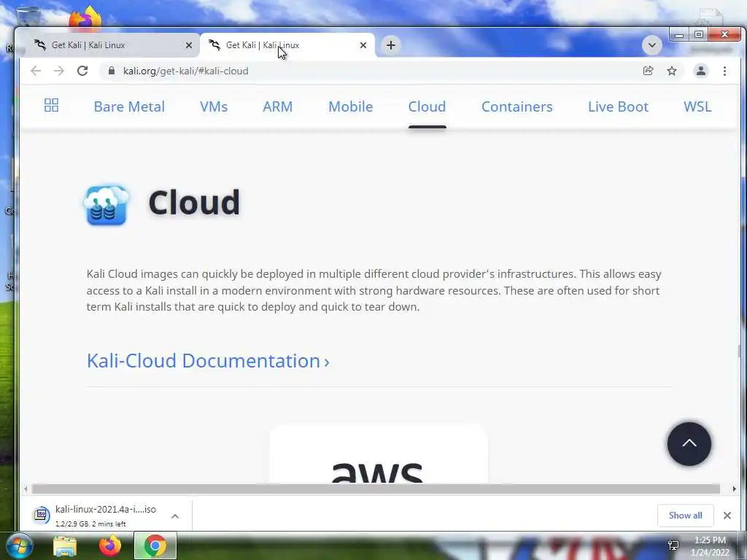This screenshot has height=560, width=747.
Task: Open the tab search dropdown arrow
Action: click(x=651, y=45)
